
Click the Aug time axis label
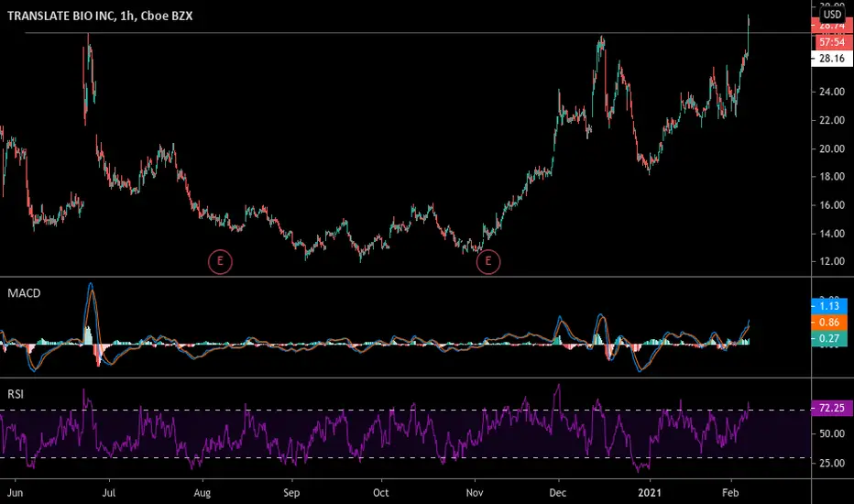(203, 493)
